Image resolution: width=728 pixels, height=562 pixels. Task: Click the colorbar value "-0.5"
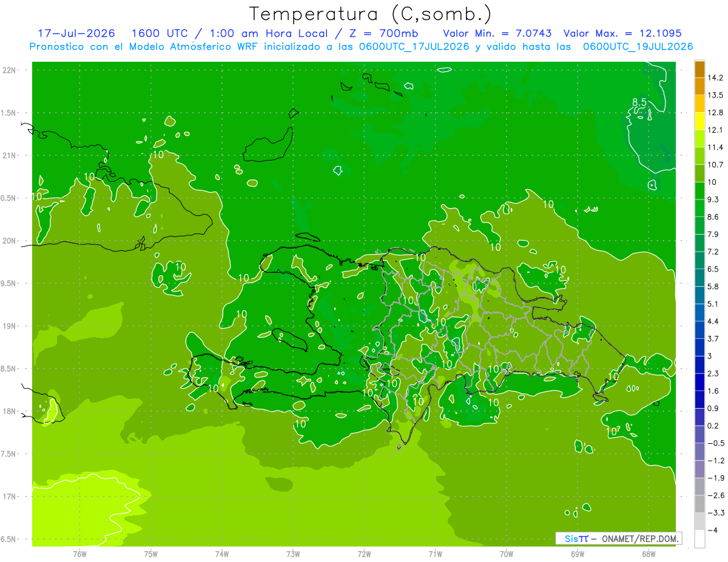click(716, 443)
